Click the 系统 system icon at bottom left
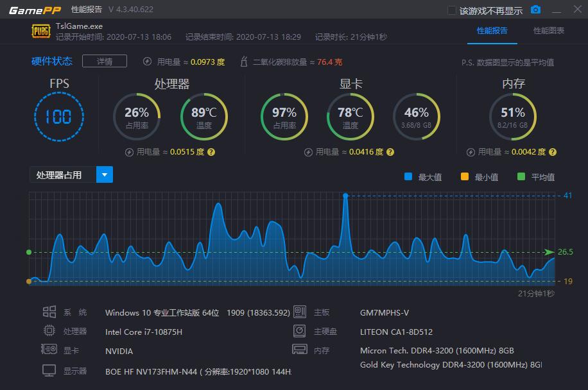 click(x=49, y=312)
